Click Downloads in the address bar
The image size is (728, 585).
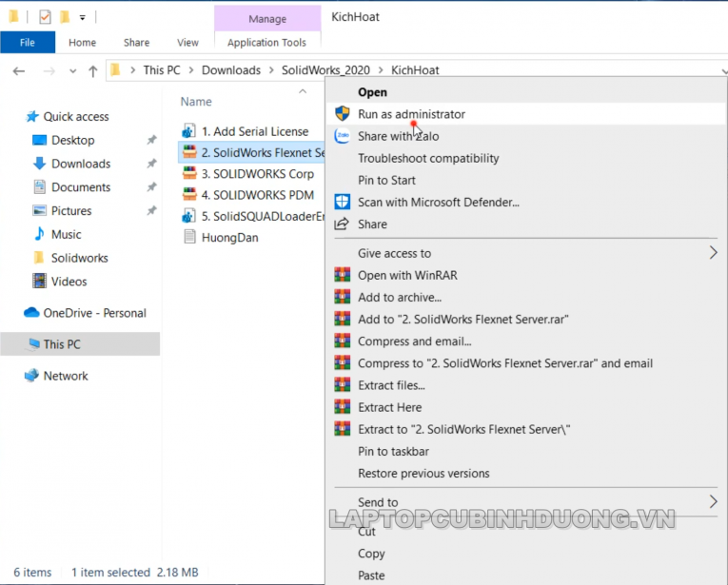tap(230, 70)
